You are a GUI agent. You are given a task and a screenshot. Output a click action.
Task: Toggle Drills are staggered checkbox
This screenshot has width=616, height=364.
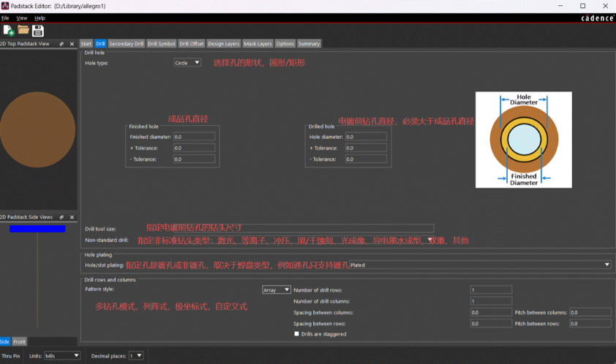[296, 334]
